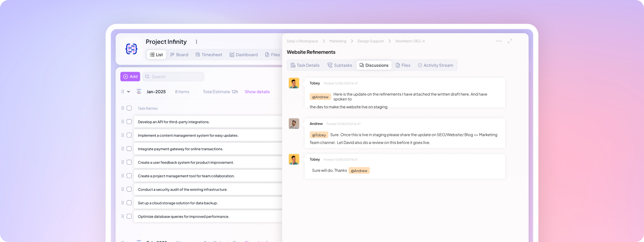Click drag handle in Task Names header row
644x242 pixels.
click(123, 108)
